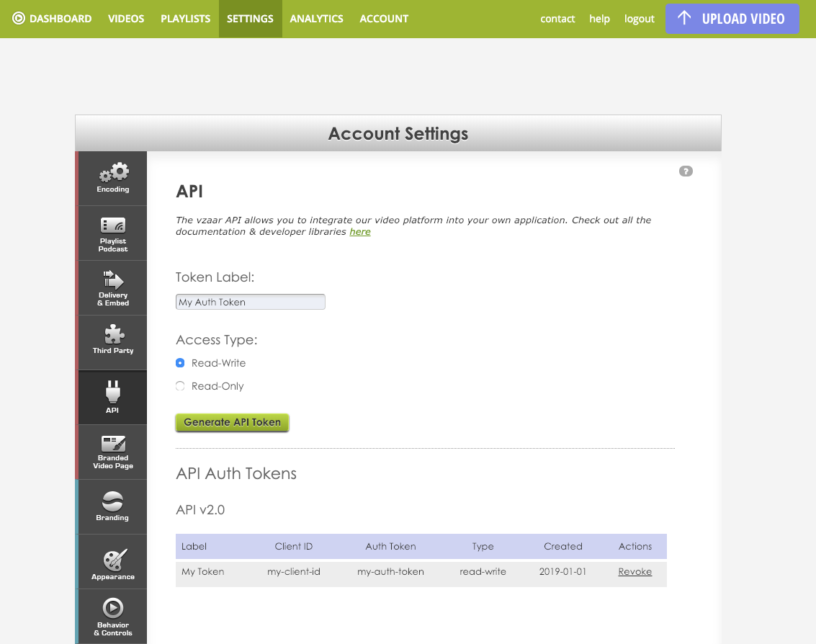
Task: Click the 'my-client-id' table cell
Action: 294,572
